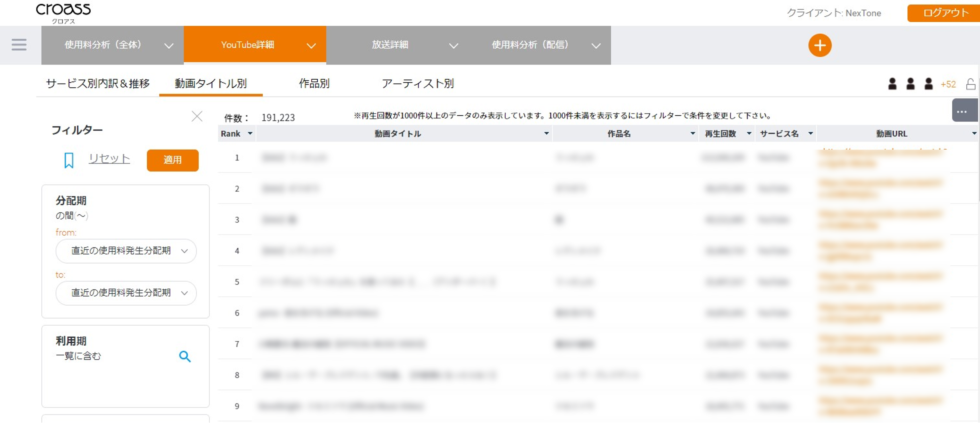Click the bookmark icon in filter panel
Viewport: 980px width, 426px height.
point(69,160)
